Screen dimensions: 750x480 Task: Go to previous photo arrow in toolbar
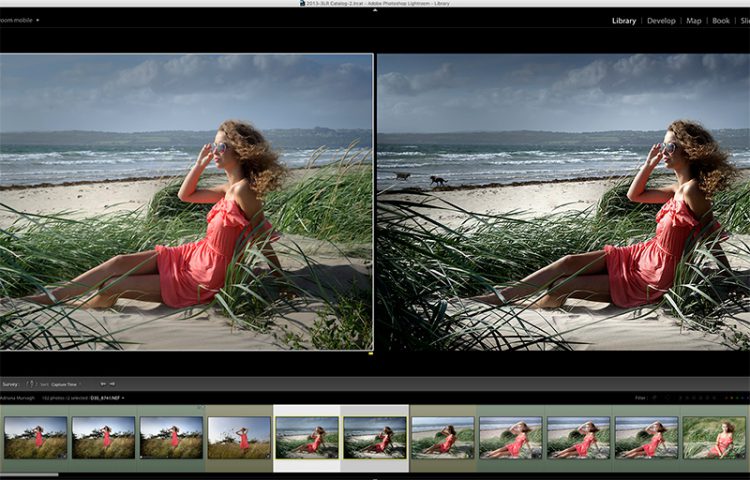point(103,384)
